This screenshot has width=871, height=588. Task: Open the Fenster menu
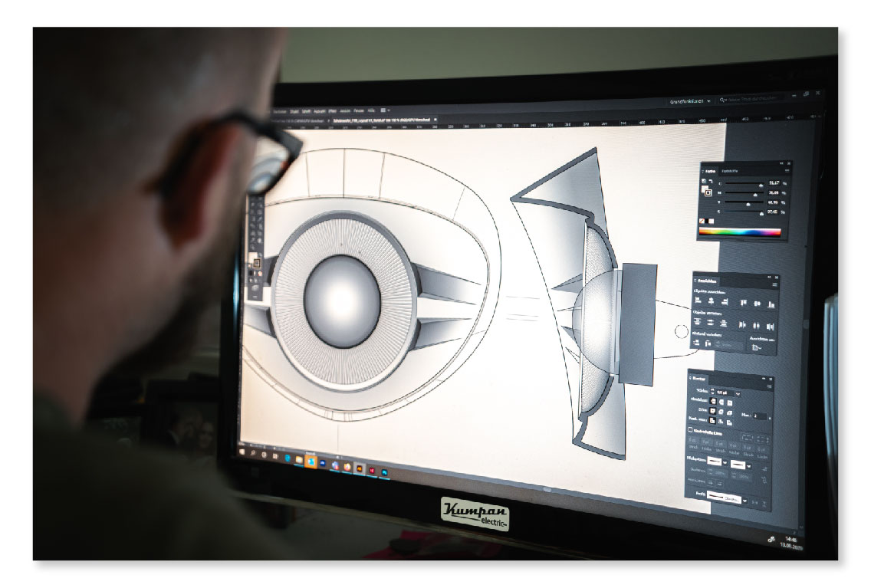point(358,110)
